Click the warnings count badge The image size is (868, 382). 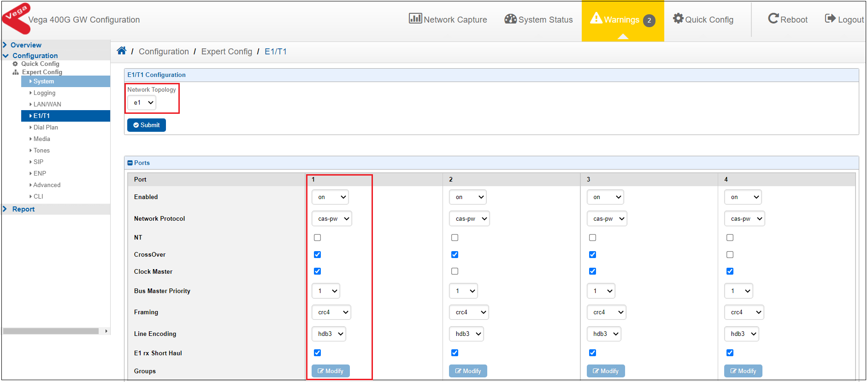649,20
